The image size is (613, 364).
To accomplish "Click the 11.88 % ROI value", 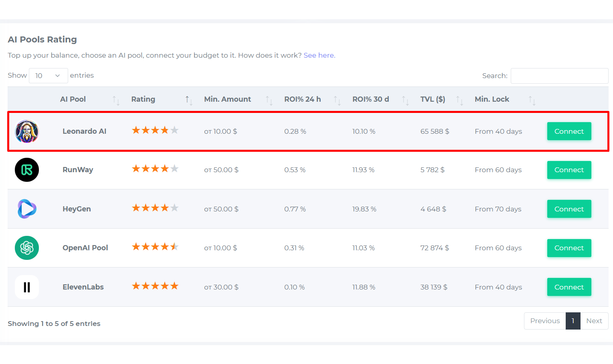I will tap(364, 287).
